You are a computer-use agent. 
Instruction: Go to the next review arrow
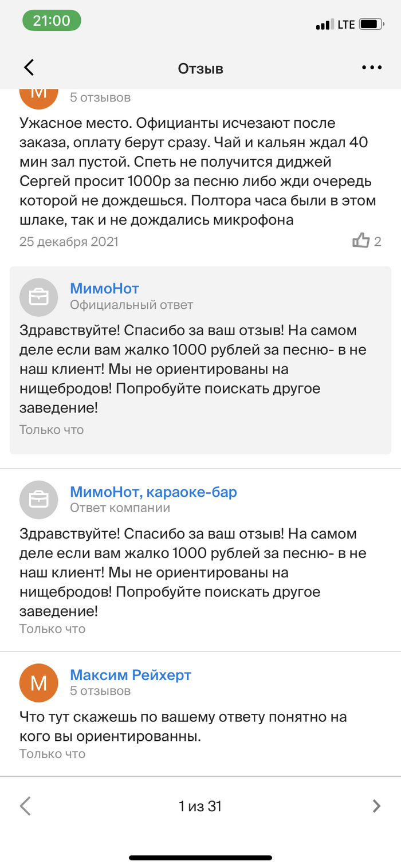point(376,806)
